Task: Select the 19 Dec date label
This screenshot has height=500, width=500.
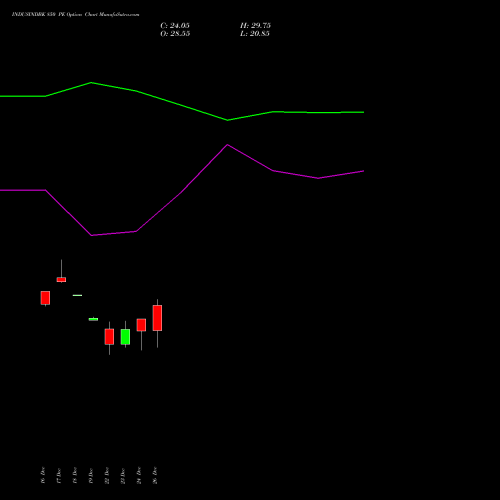Action: coord(91,475)
